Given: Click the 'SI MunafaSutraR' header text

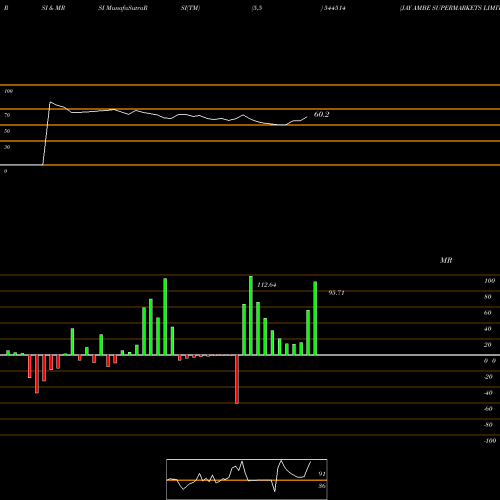Looking at the screenshot, I should coord(123,8).
